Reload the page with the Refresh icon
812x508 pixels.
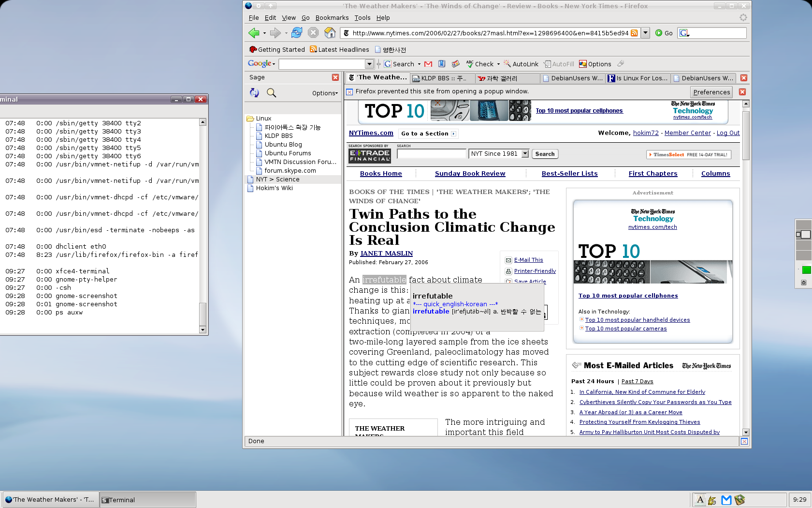pyautogui.click(x=297, y=33)
